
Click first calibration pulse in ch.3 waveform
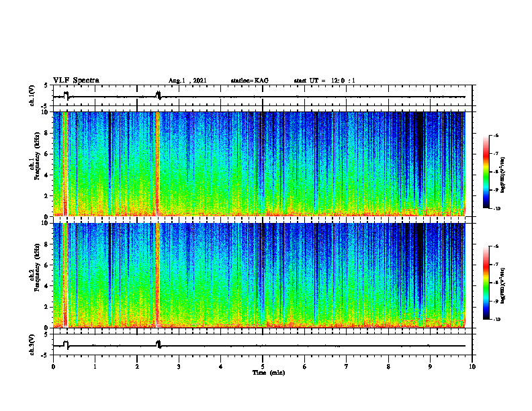coord(66,345)
